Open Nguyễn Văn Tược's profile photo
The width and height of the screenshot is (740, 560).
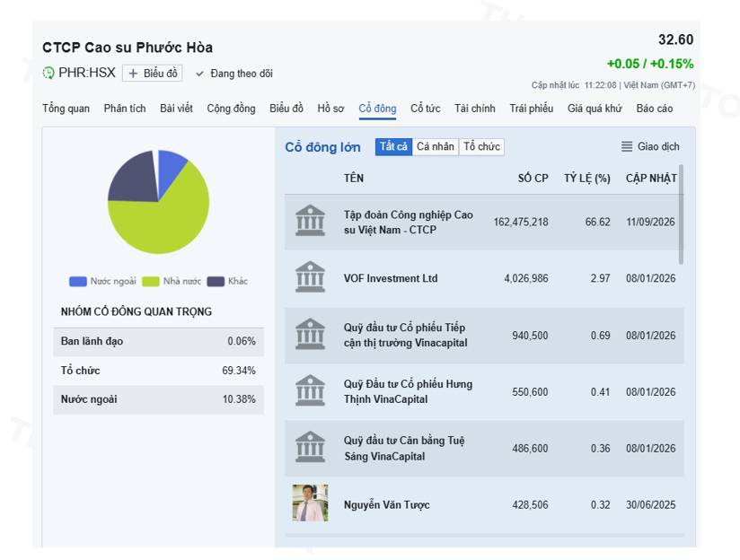point(310,503)
